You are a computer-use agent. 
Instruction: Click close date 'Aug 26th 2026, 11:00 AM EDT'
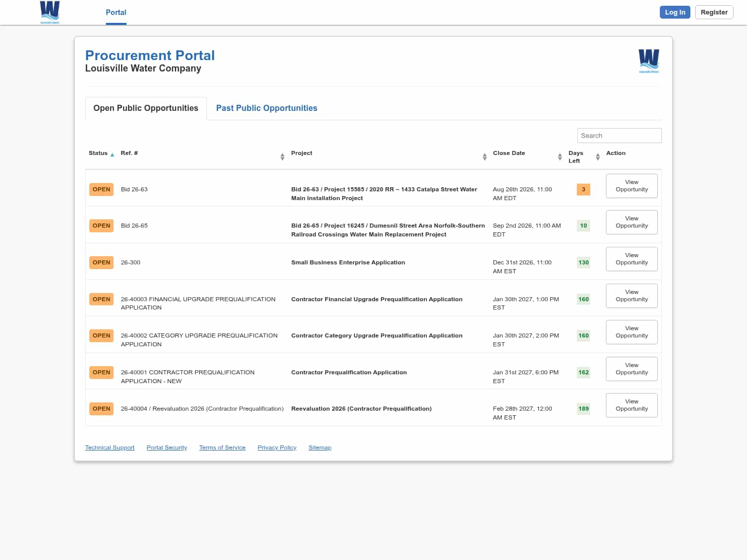coord(522,193)
